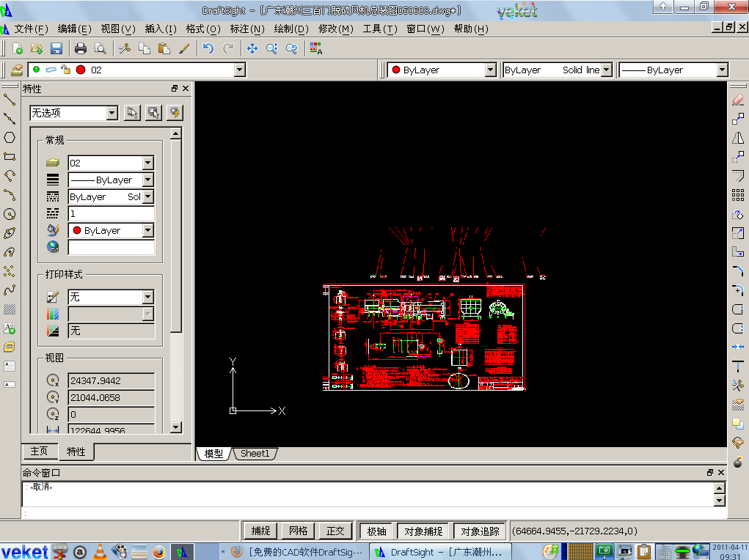Open the 修改(M) menu
749x560 pixels.
pos(336,29)
